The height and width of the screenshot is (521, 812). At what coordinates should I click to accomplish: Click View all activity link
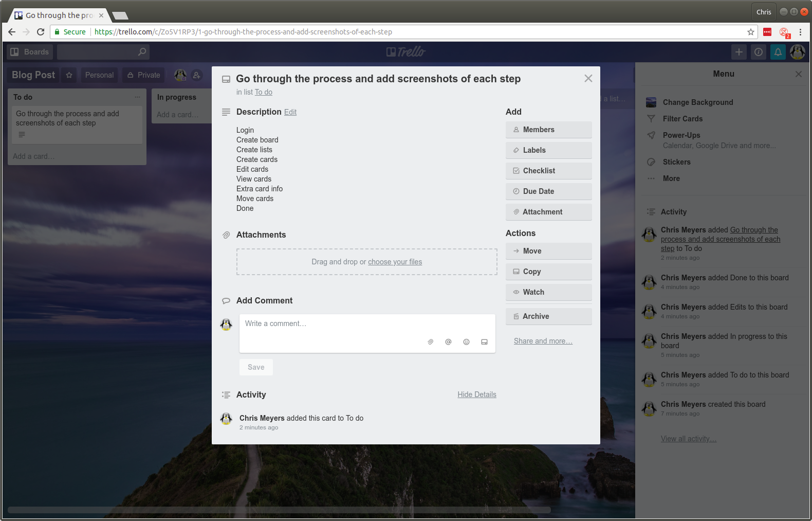coord(689,439)
